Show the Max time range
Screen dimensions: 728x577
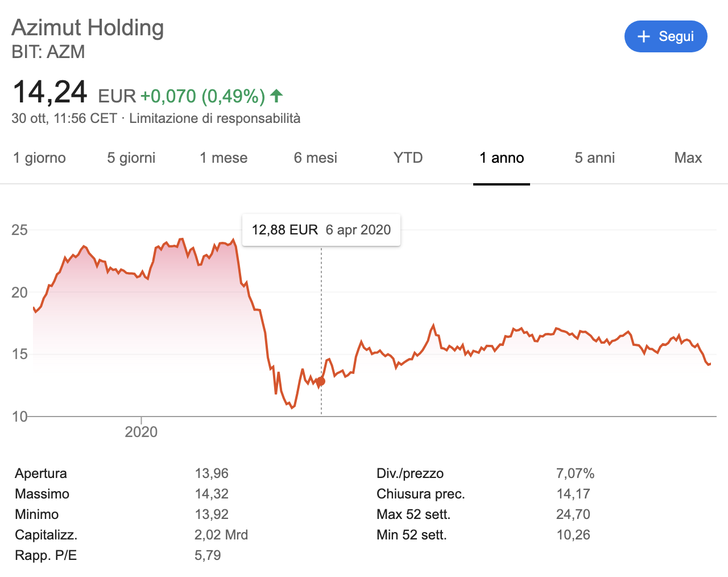(688, 158)
